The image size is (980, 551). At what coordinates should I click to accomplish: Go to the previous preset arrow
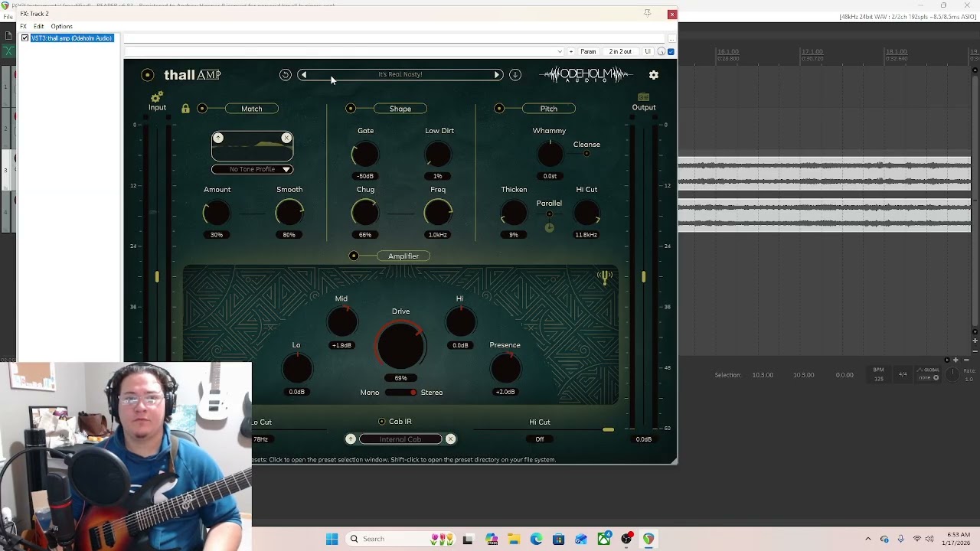[304, 75]
